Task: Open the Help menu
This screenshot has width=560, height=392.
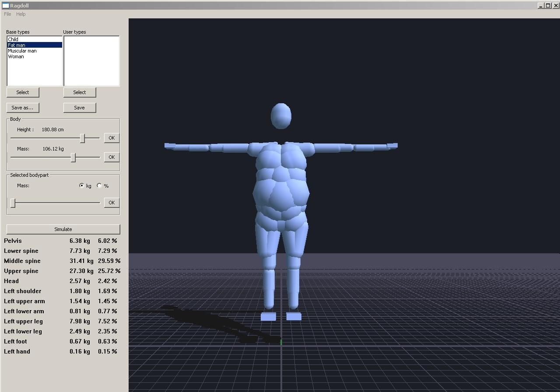Action: point(21,14)
